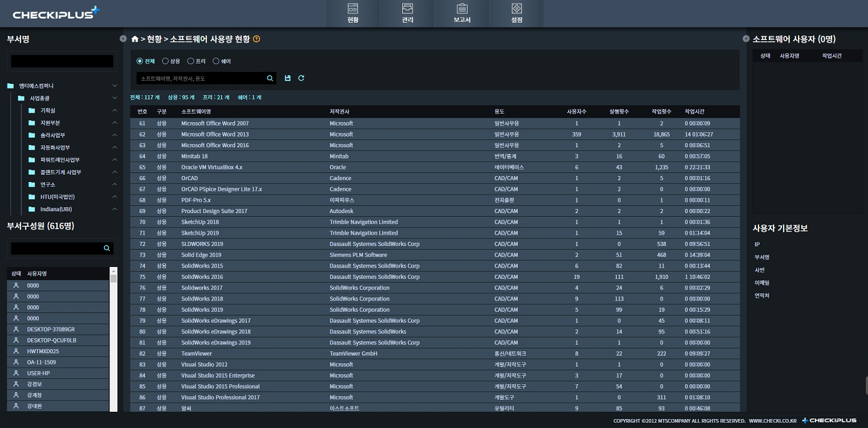This screenshot has height=428, width=868.
Task: Click the user icon for USER-HP
Action: 16,374
